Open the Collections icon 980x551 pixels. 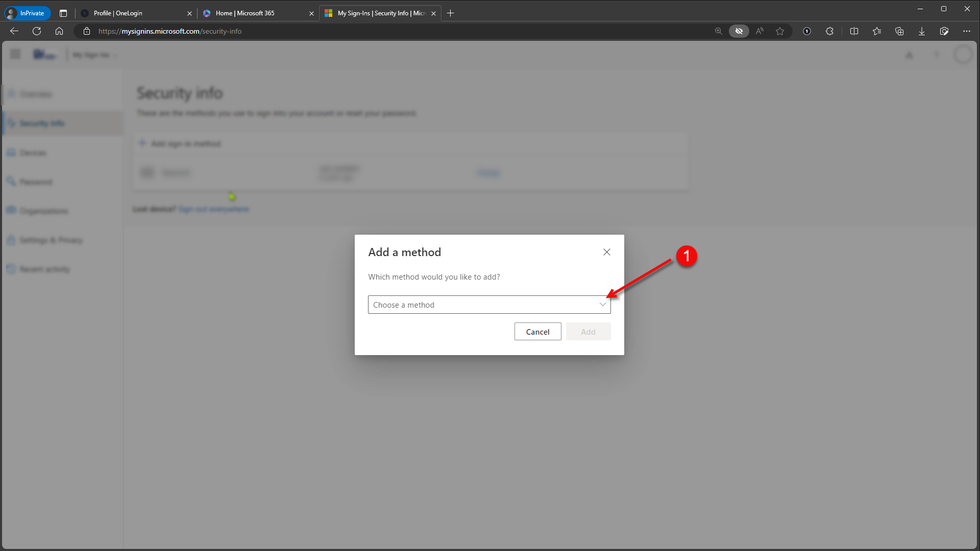click(899, 31)
